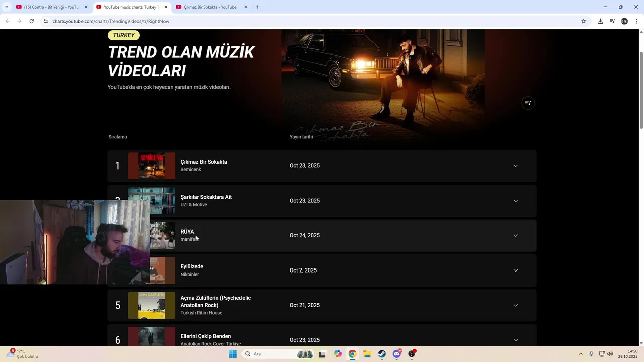Open the browser downloads icon
644x362 pixels.
tap(600, 21)
